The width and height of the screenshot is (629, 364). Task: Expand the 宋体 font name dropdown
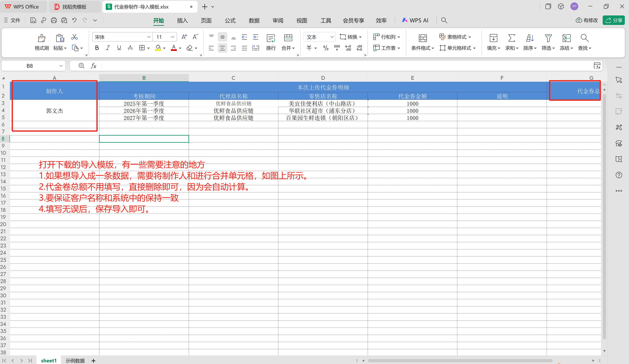point(149,37)
